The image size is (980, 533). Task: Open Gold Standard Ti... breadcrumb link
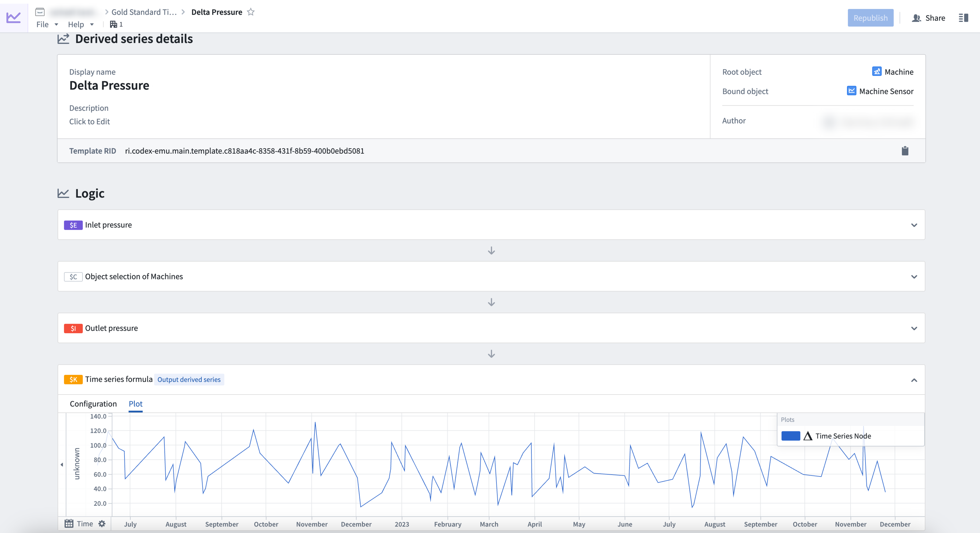(x=144, y=12)
